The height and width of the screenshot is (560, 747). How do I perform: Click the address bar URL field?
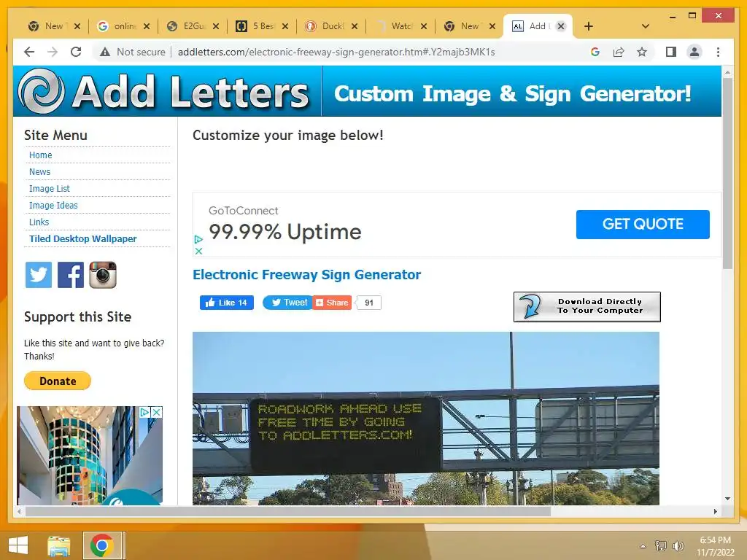coord(336,52)
